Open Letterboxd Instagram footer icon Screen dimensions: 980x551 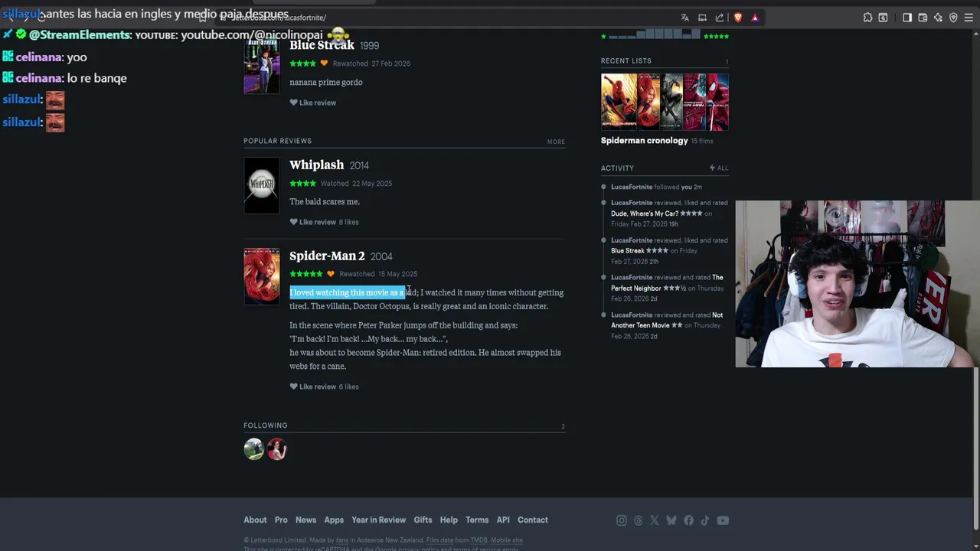tap(622, 520)
